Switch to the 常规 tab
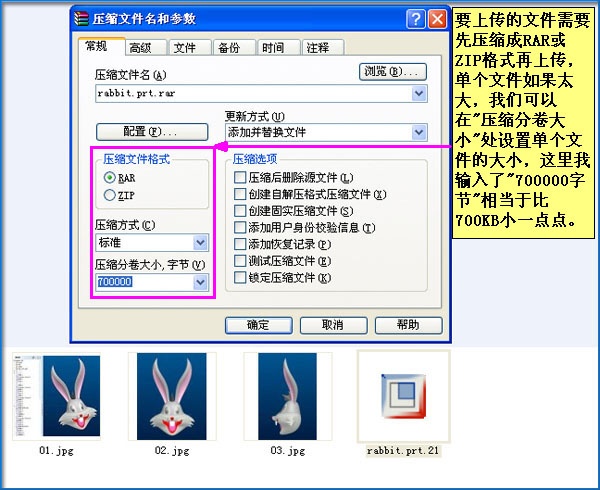Image resolution: width=600 pixels, height=490 pixels. click(x=101, y=47)
